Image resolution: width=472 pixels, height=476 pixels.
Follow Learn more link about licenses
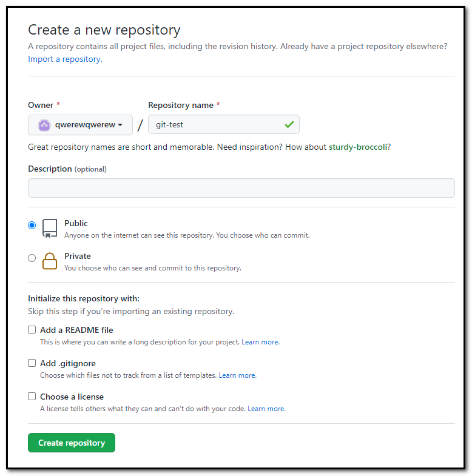pyautogui.click(x=266, y=409)
